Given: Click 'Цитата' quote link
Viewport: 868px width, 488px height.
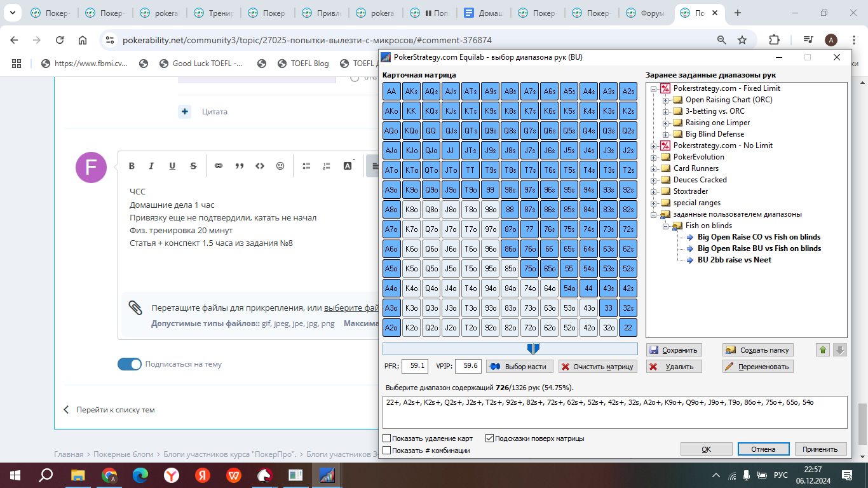Looking at the screenshot, I should pos(214,112).
